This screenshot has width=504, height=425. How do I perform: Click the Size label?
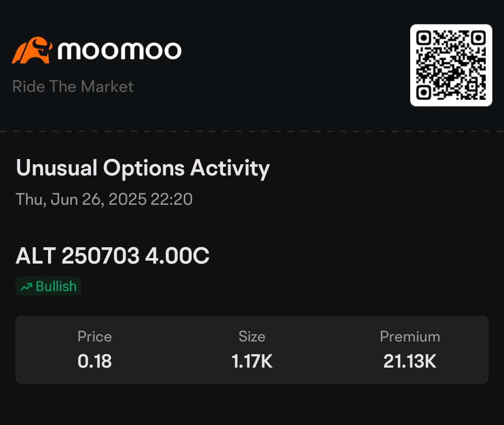click(x=252, y=337)
